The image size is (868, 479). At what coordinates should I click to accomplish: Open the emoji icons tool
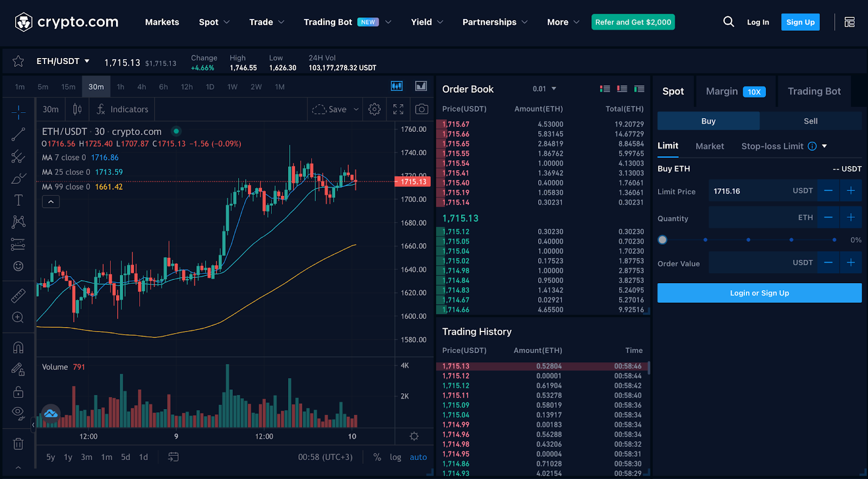tap(18, 266)
